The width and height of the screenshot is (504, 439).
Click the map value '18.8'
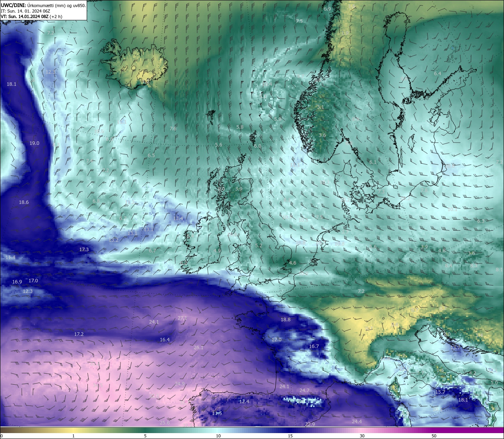285,319
